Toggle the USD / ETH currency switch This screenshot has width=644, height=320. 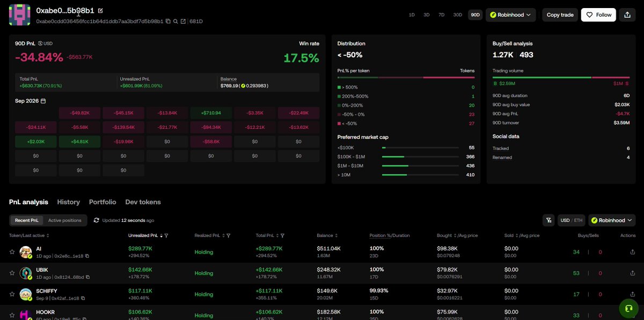click(572, 220)
